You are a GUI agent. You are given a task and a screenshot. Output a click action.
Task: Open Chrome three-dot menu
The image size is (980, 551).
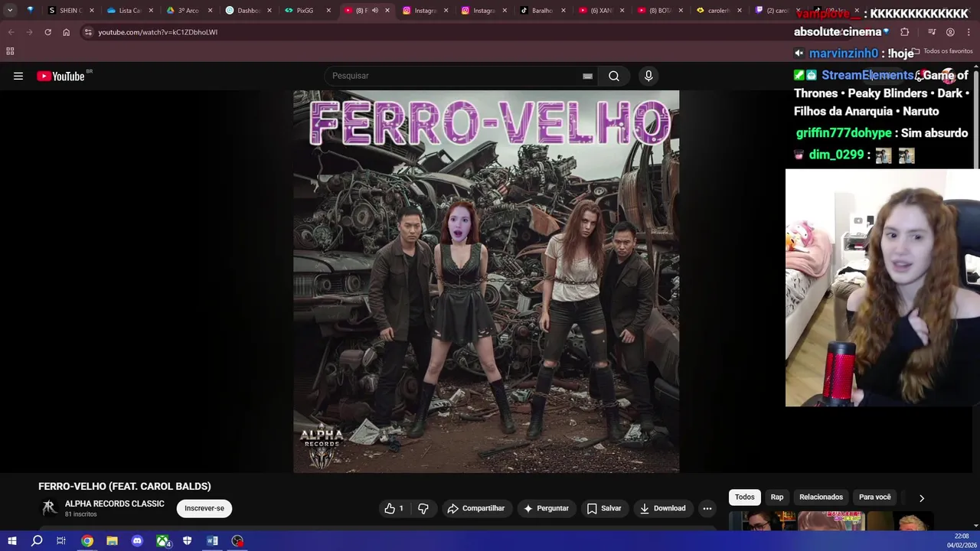[x=969, y=32]
